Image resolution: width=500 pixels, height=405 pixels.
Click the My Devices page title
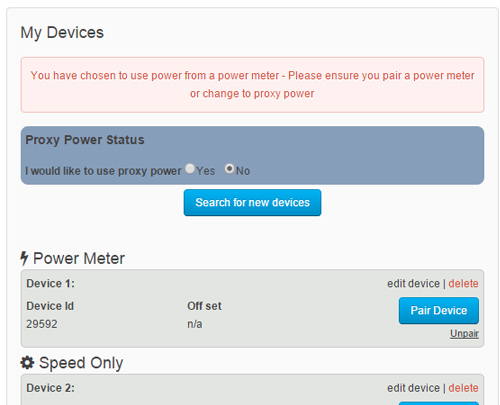pos(62,33)
